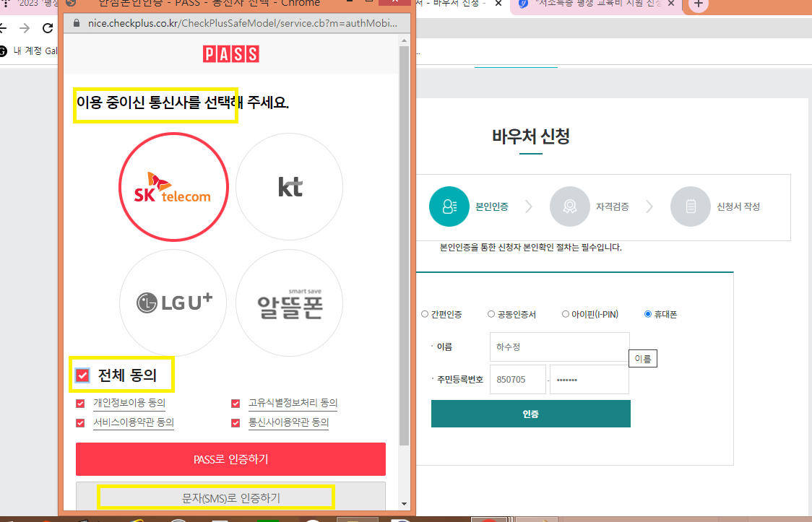Screen dimensions: 812x522
Task: Reload the browser page
Action: click(48, 28)
